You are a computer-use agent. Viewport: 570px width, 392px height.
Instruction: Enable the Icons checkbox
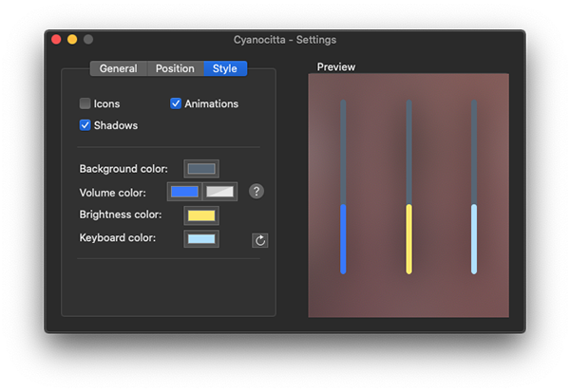pos(85,103)
